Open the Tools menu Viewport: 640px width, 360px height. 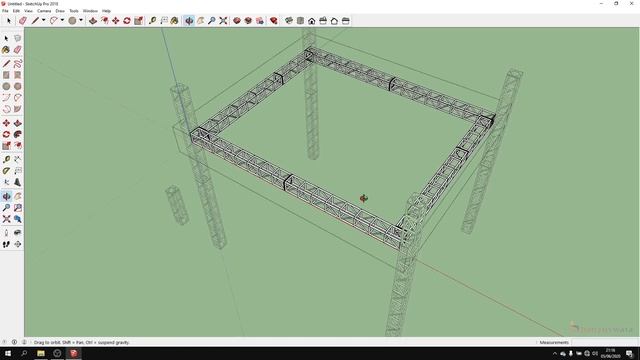click(x=74, y=11)
